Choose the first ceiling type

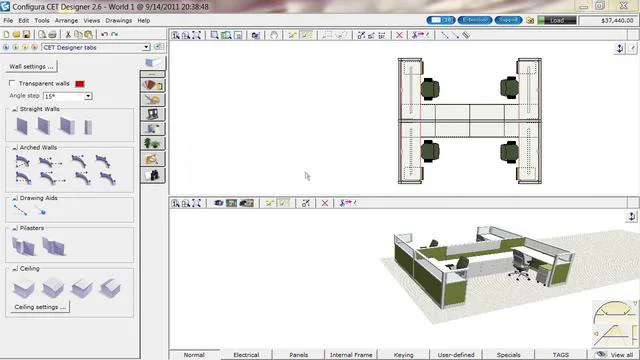tap(24, 289)
